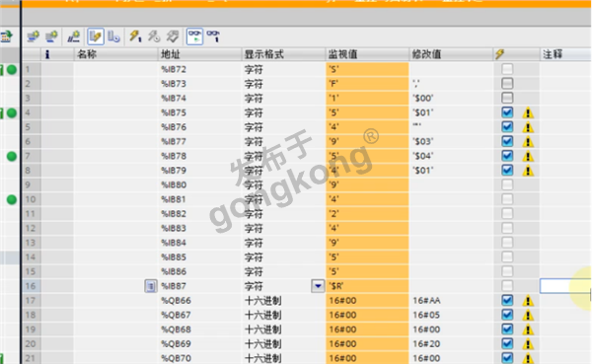
Task: Toggle show/hide modify columns icon
Action: click(95, 36)
